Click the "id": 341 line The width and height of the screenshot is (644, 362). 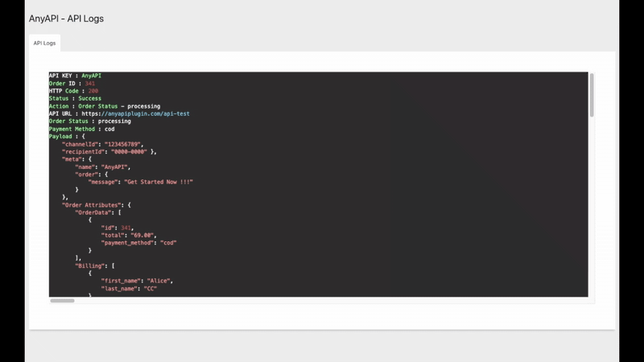(x=118, y=228)
